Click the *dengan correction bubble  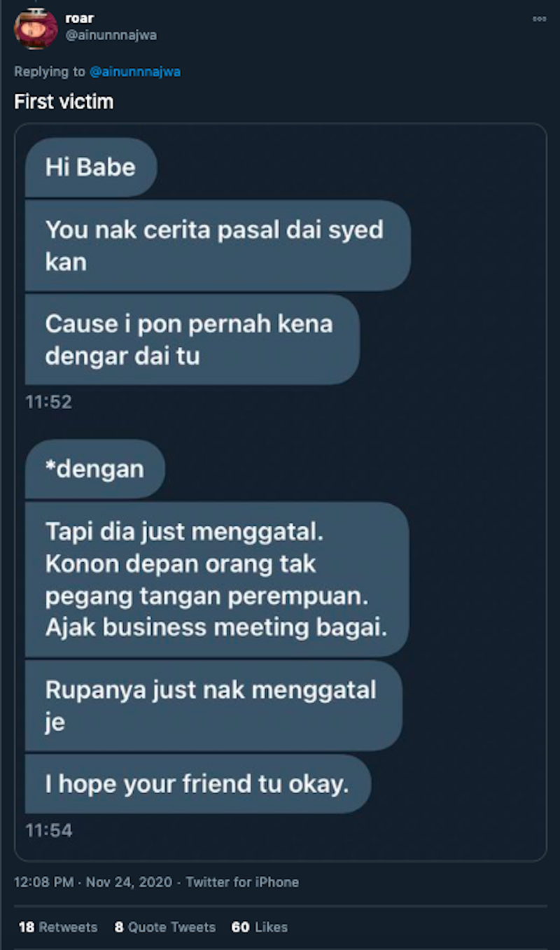click(94, 469)
